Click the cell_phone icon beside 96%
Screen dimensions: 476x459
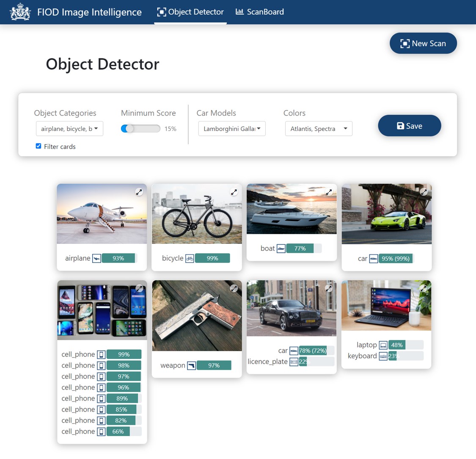102,387
